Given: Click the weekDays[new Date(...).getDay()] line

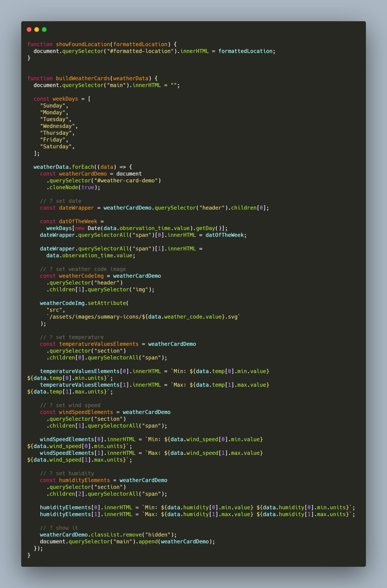Looking at the screenshot, I should coord(137,228).
